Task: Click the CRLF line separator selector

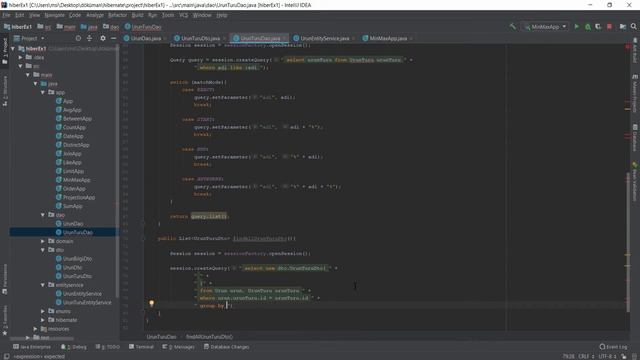Action: click(586, 356)
